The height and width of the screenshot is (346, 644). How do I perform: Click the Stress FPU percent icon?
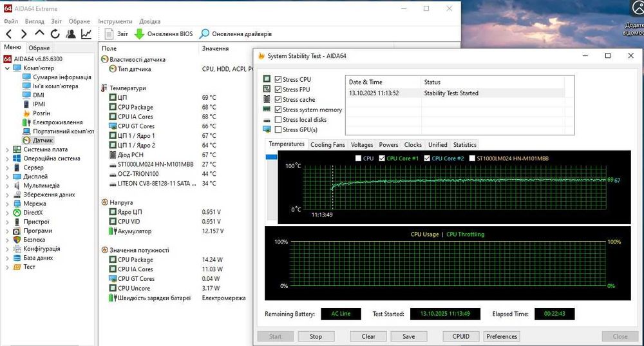point(267,89)
